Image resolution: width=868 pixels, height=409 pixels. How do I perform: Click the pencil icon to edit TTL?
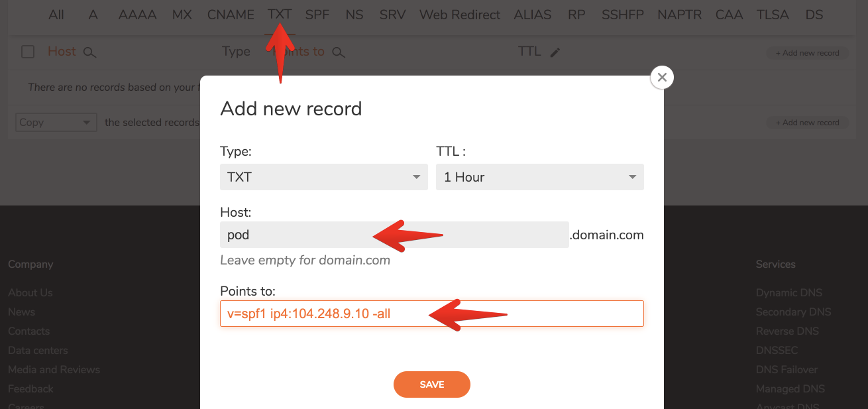point(555,51)
